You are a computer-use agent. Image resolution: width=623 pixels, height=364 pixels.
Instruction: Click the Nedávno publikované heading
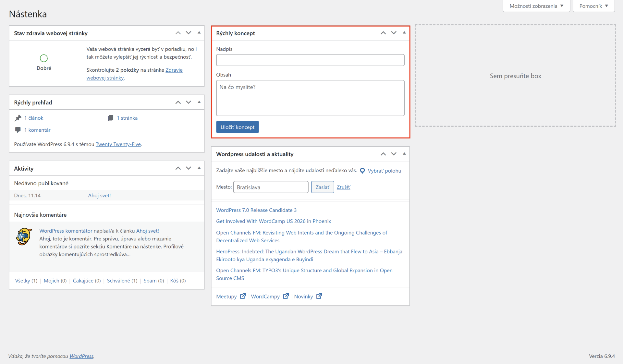click(41, 183)
